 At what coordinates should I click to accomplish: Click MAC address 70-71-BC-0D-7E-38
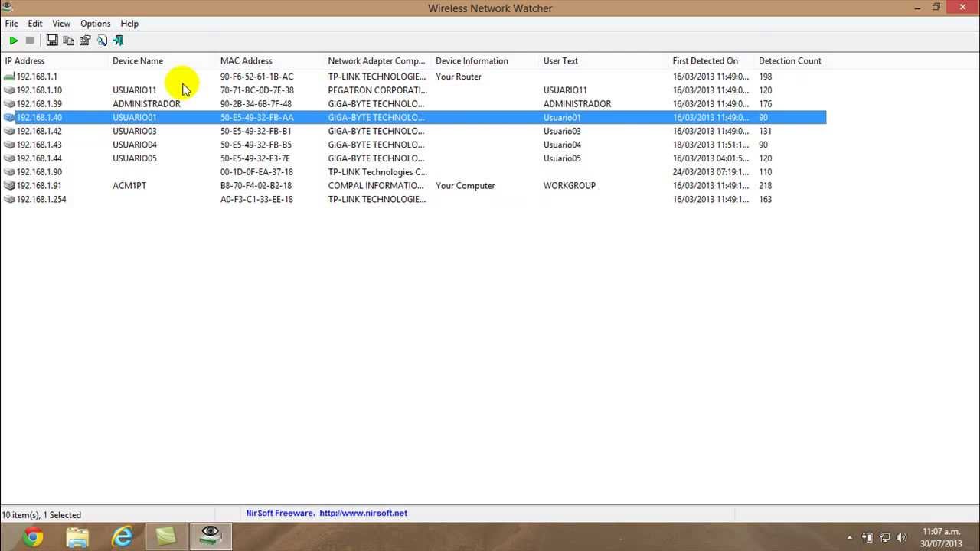click(257, 90)
